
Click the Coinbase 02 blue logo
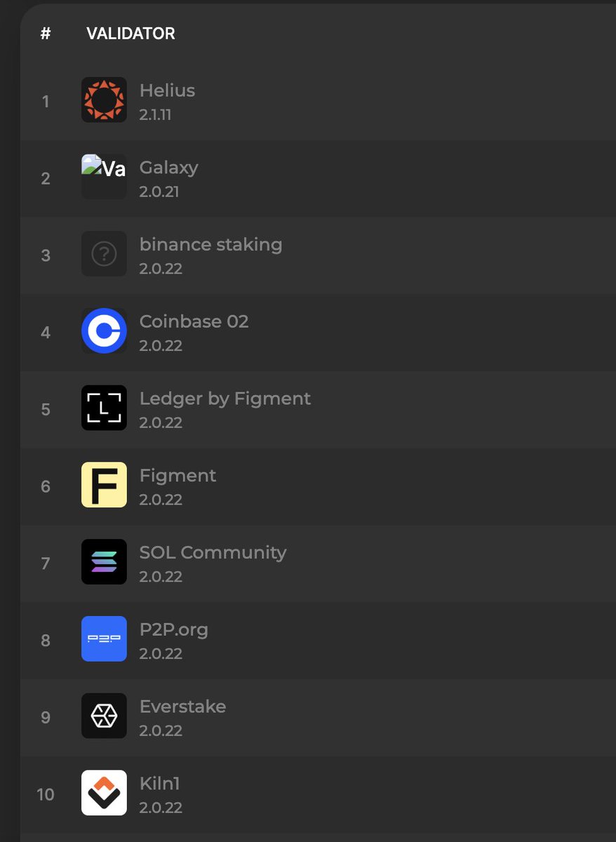(104, 330)
